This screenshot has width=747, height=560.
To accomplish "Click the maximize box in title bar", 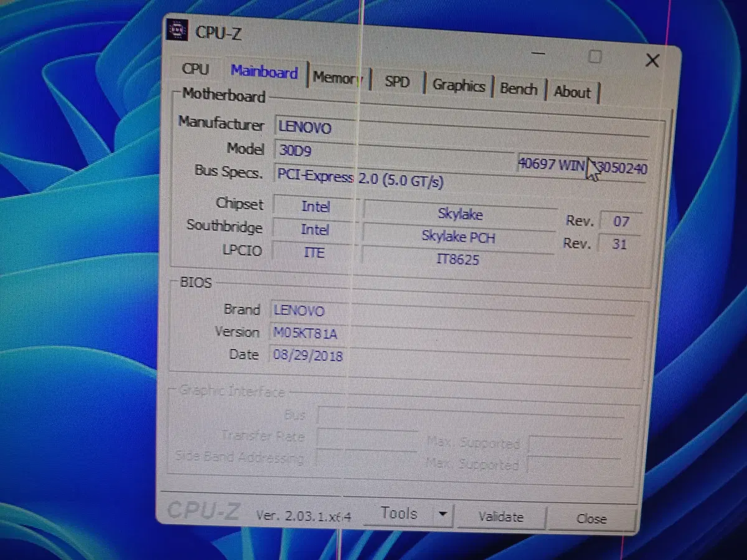I will pyautogui.click(x=595, y=57).
